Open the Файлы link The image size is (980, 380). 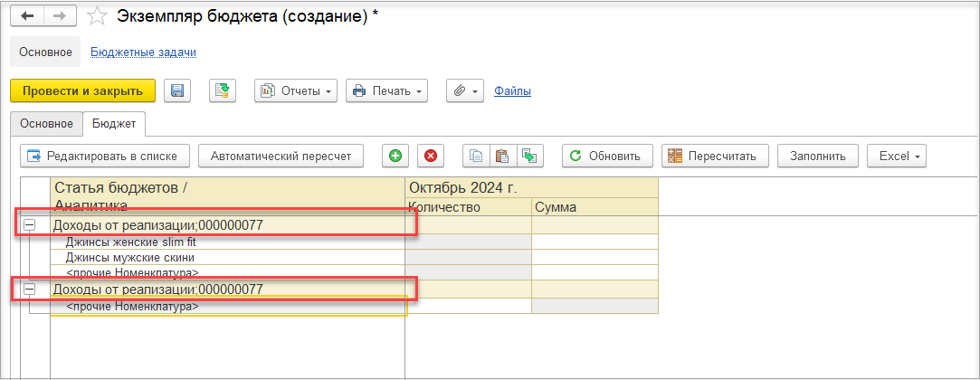tap(512, 90)
